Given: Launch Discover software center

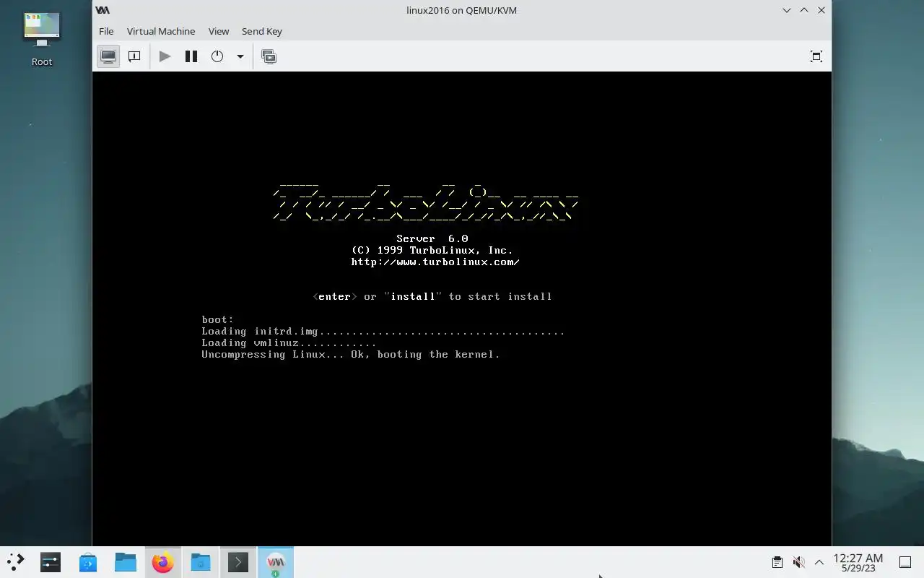Looking at the screenshot, I should coord(88,562).
